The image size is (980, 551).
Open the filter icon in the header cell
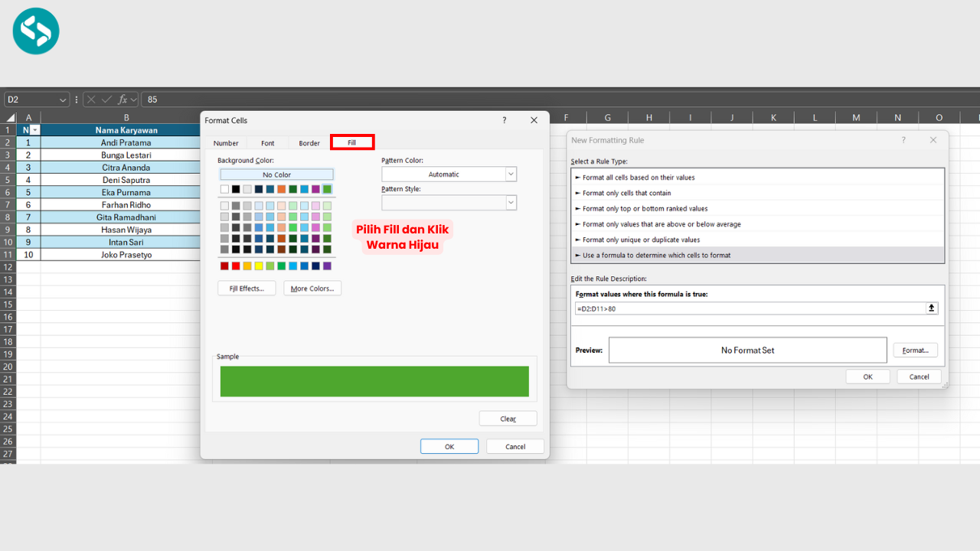pyautogui.click(x=34, y=129)
